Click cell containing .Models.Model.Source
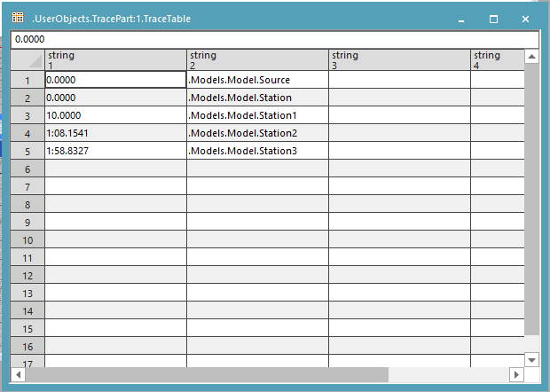This screenshot has width=550, height=392. (x=257, y=80)
